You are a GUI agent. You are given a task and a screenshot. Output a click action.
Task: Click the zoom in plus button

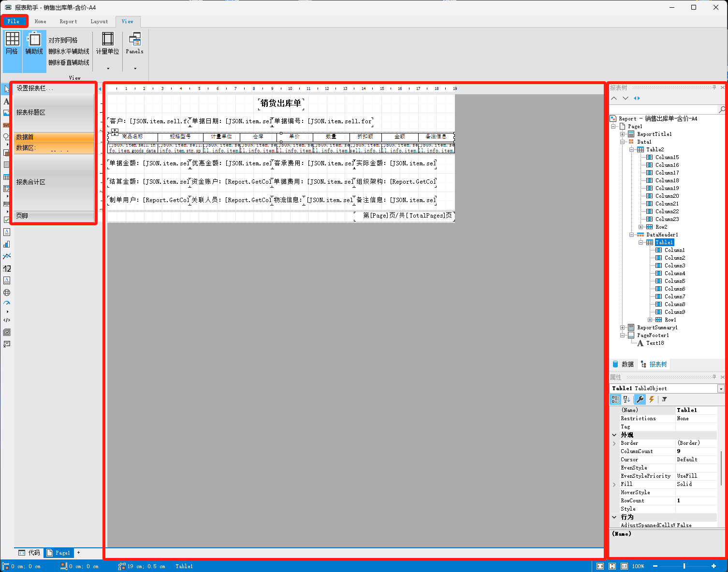pos(713,566)
